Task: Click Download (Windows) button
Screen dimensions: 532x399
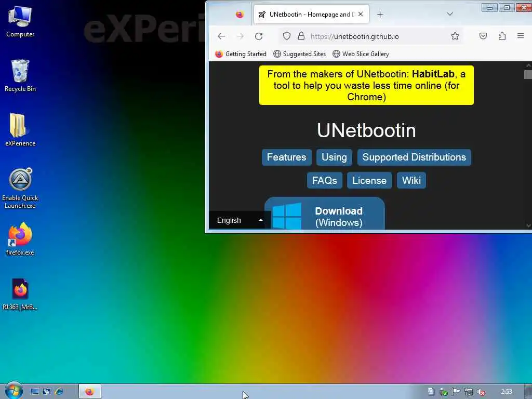Action: click(x=324, y=214)
